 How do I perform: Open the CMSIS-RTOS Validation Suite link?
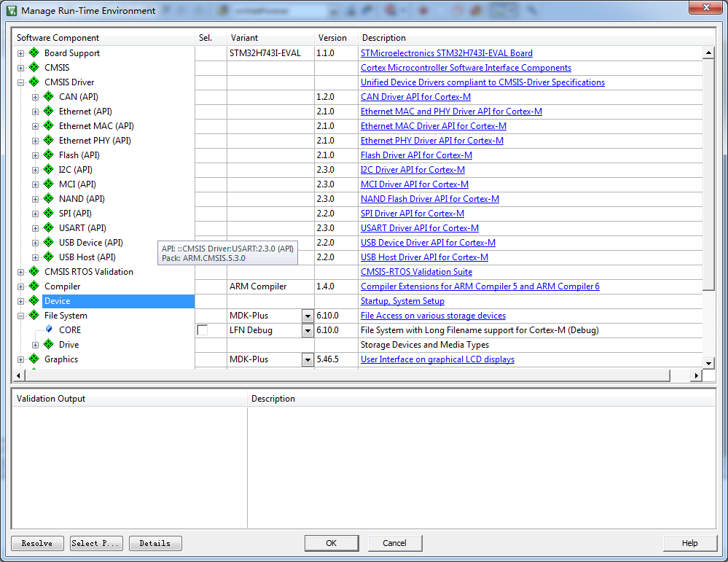click(416, 272)
